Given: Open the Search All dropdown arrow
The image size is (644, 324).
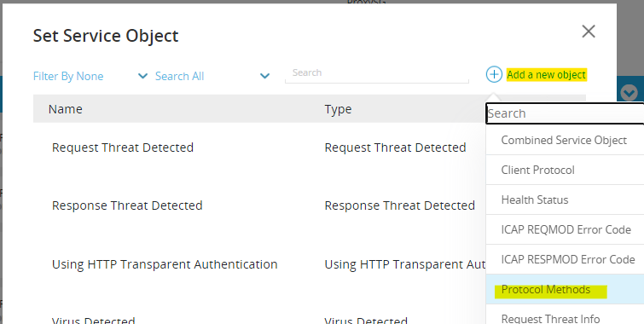Looking at the screenshot, I should point(265,76).
